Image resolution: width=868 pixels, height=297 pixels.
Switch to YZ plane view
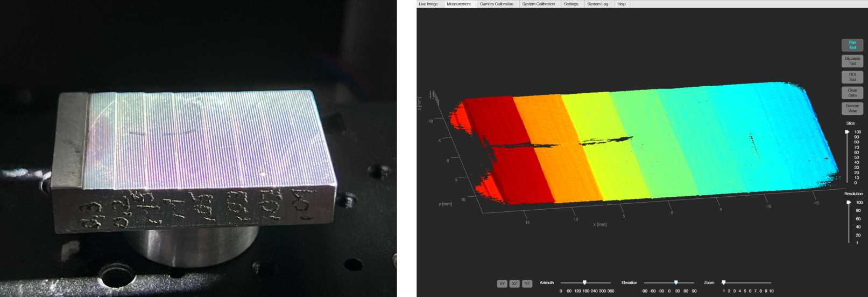point(527,284)
